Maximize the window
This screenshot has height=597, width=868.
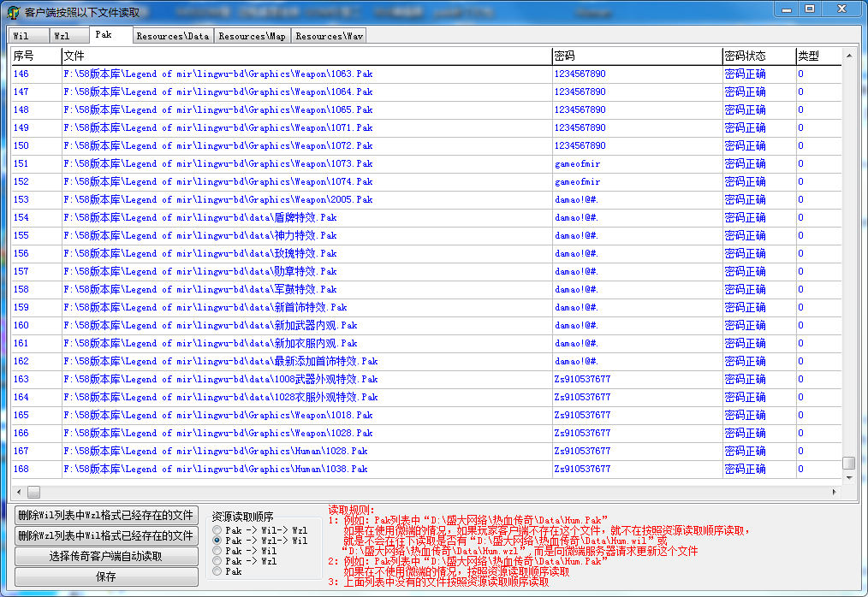[809, 9]
